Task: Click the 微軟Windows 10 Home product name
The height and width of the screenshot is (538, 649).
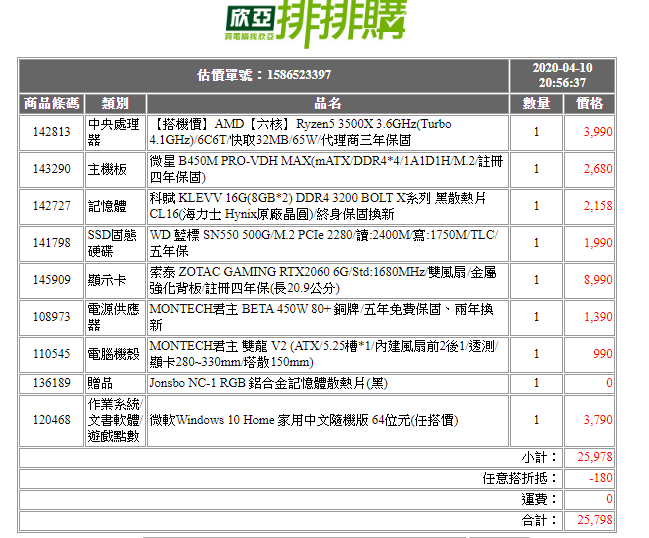Action: [304, 420]
